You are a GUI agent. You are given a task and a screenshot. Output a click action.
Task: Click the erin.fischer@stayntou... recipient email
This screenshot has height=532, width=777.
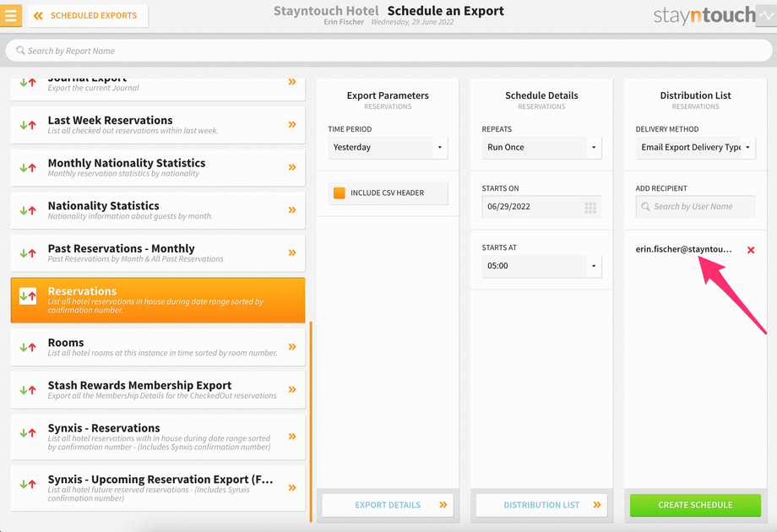683,249
